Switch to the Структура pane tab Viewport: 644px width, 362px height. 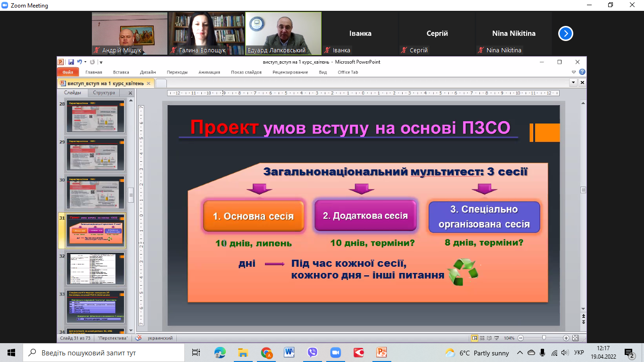[104, 93]
